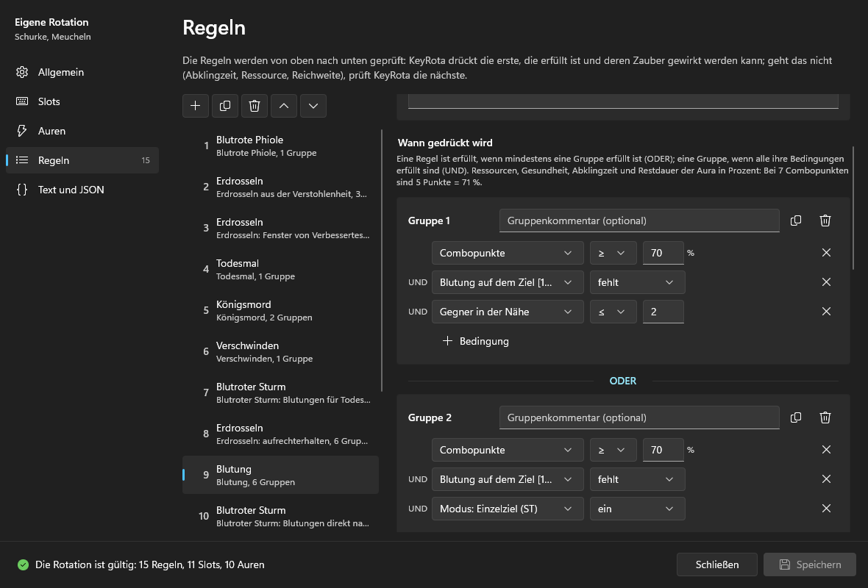Click the Schließen button
Screen dimensions: 868x588
point(717,564)
